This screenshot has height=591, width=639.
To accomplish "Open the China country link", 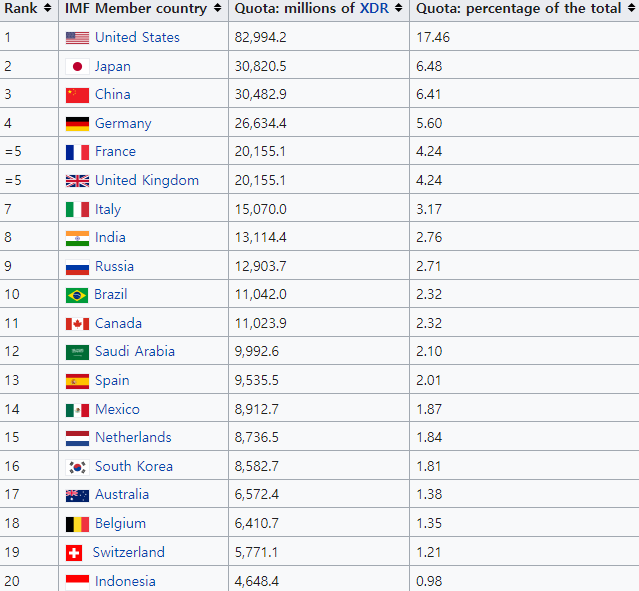I will [x=112, y=94].
